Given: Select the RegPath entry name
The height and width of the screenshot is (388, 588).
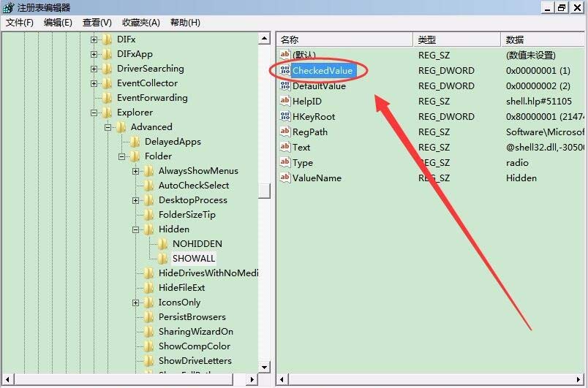Looking at the screenshot, I should pos(310,132).
